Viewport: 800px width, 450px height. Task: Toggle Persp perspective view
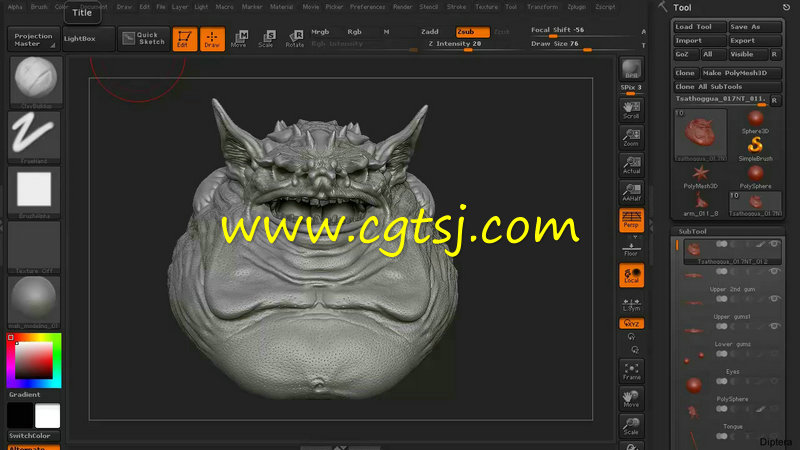(632, 220)
